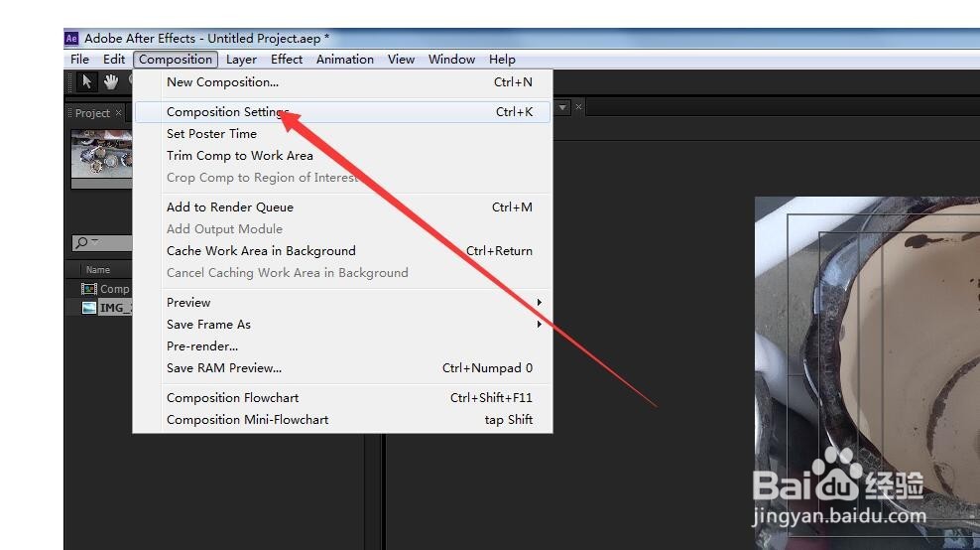Expand the Preview submenu
The image size is (980, 550).
[539, 302]
